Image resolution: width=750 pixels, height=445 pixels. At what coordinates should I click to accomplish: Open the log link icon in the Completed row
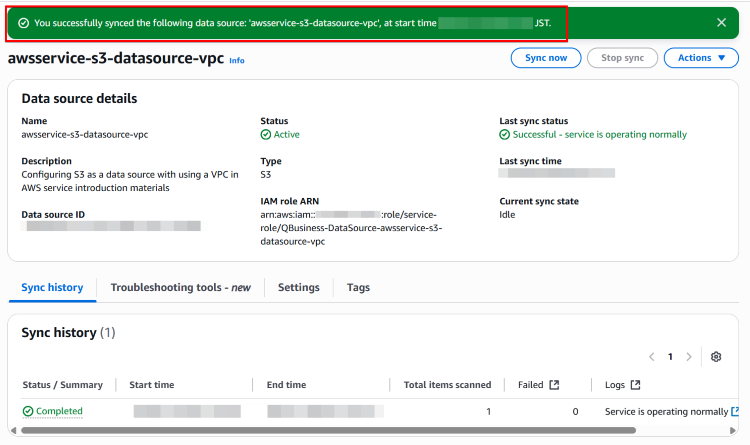click(x=735, y=411)
